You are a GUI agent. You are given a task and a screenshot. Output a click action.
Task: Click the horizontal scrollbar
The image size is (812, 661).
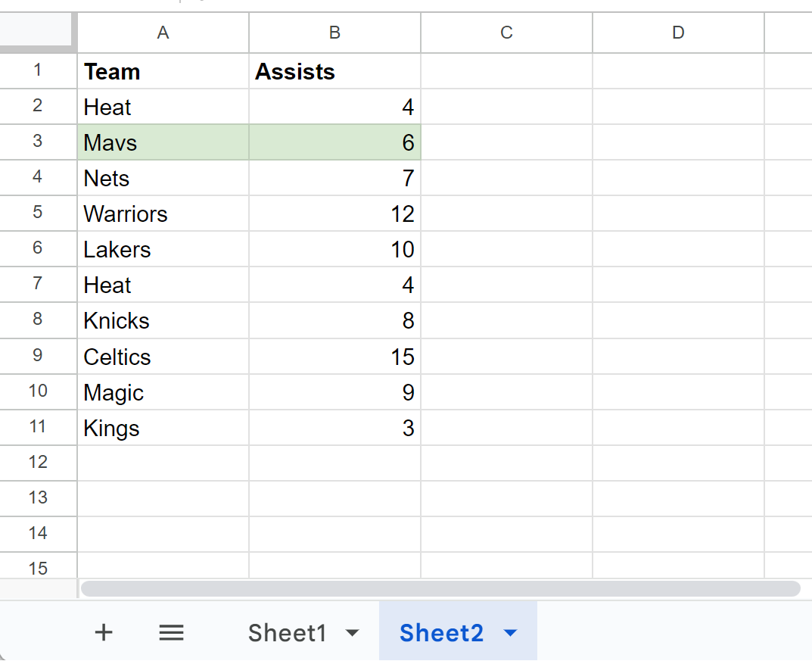click(x=440, y=588)
